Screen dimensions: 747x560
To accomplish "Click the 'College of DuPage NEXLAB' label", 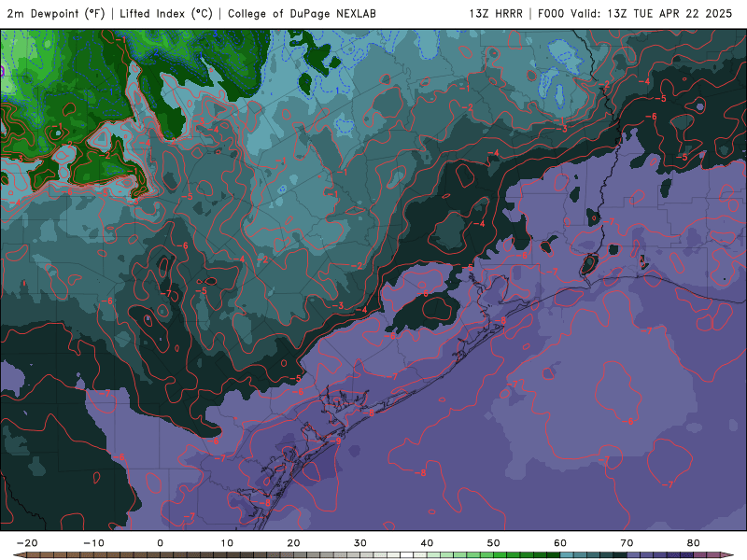I will (x=302, y=13).
